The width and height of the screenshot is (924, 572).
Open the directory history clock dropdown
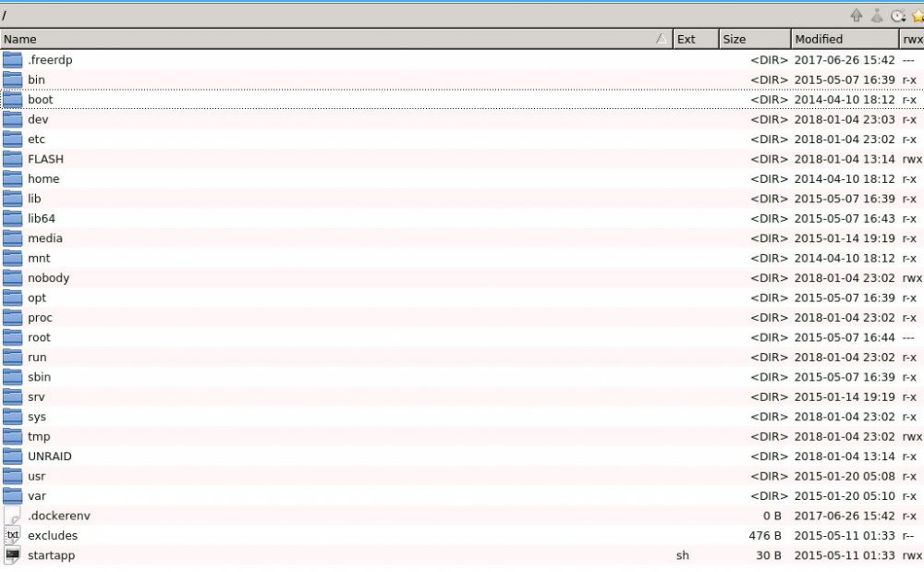tap(898, 16)
